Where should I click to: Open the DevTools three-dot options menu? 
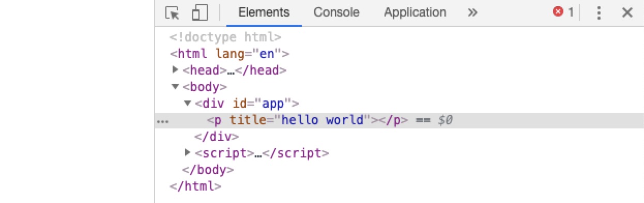(599, 12)
